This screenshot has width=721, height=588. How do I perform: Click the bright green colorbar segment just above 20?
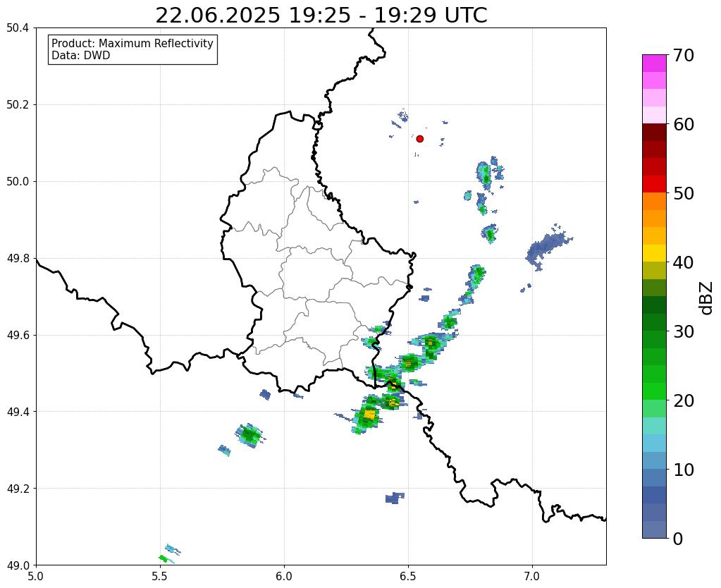654,391
